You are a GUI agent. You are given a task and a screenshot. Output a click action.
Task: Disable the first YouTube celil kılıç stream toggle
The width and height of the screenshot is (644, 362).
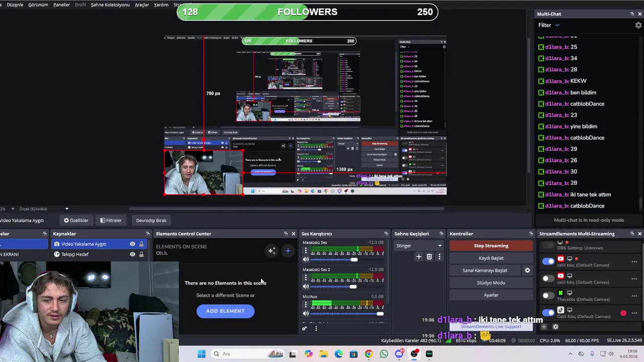pyautogui.click(x=548, y=261)
